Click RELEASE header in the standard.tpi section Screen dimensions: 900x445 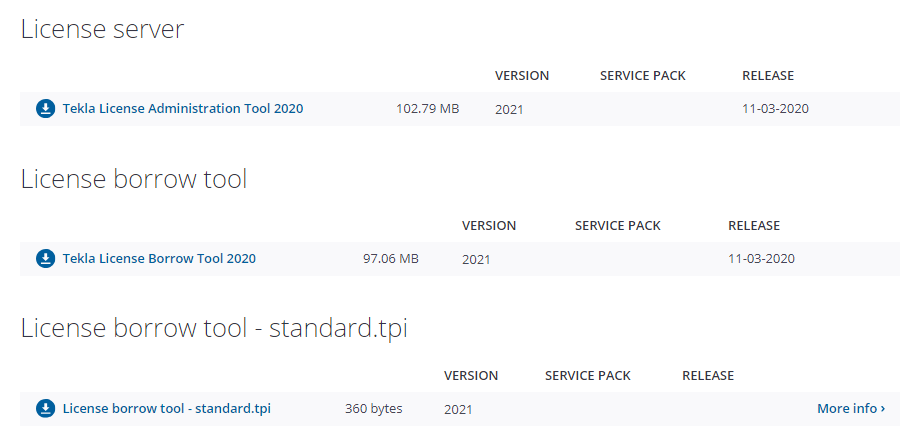point(708,376)
